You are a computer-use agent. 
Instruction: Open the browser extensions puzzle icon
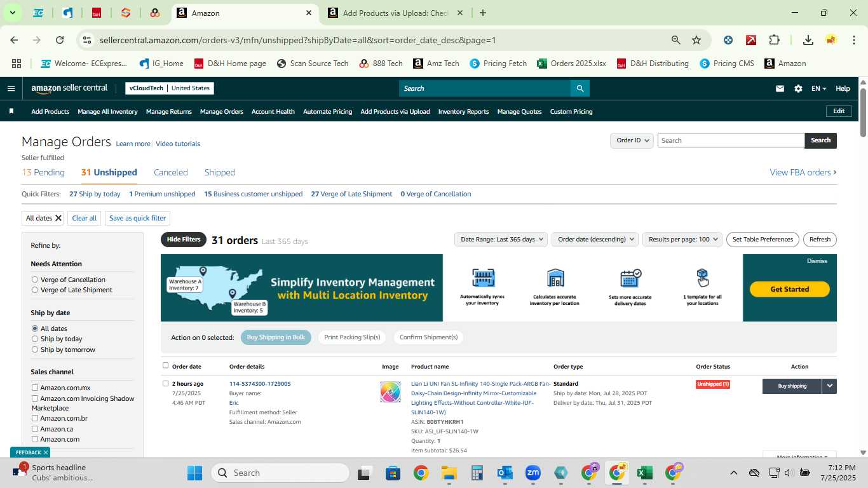click(x=774, y=40)
